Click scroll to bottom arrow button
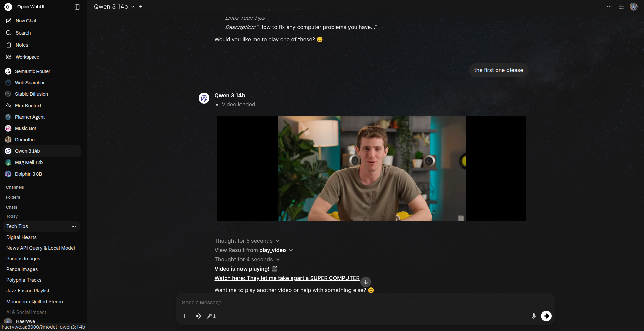 click(365, 282)
